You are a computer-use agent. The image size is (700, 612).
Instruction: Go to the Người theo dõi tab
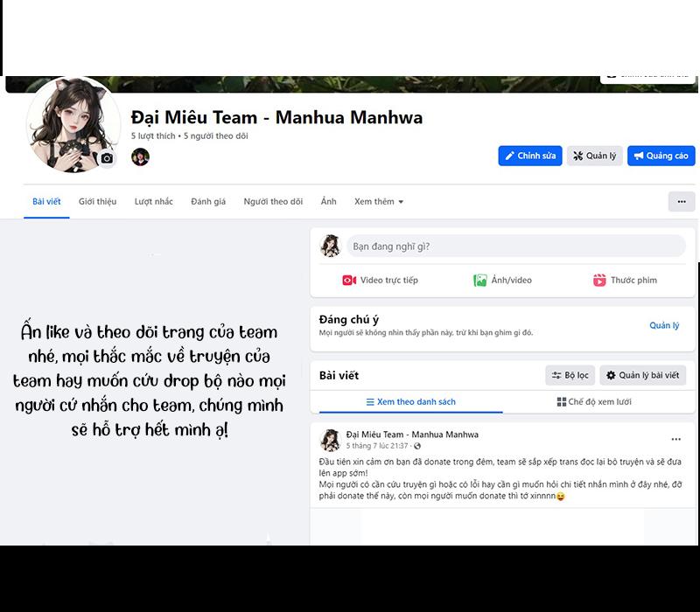(x=273, y=202)
